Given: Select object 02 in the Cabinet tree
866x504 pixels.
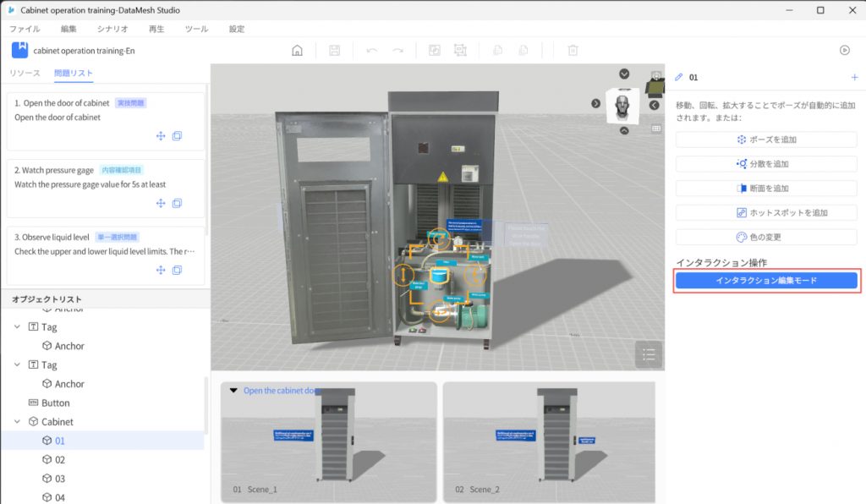Looking at the screenshot, I should [60, 460].
